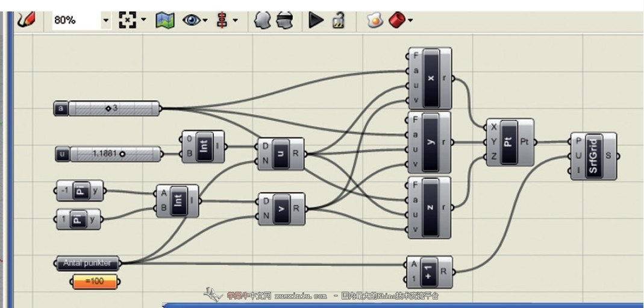Enable wireframe preview head with band icon

(x=284, y=20)
